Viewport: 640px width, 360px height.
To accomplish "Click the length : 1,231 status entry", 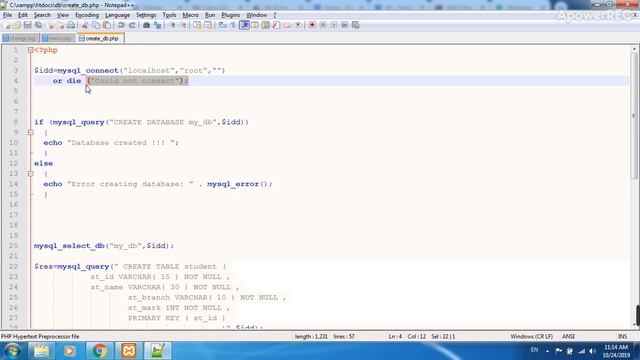I will pos(311,336).
